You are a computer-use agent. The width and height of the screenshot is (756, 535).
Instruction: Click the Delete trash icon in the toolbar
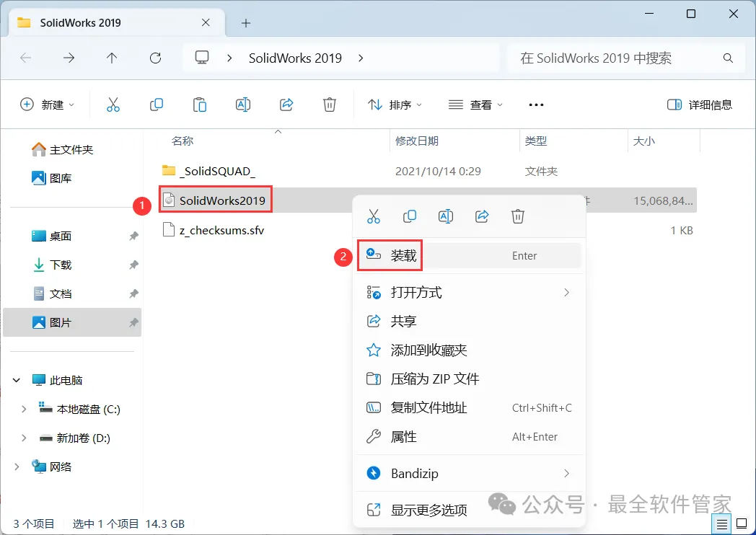329,105
